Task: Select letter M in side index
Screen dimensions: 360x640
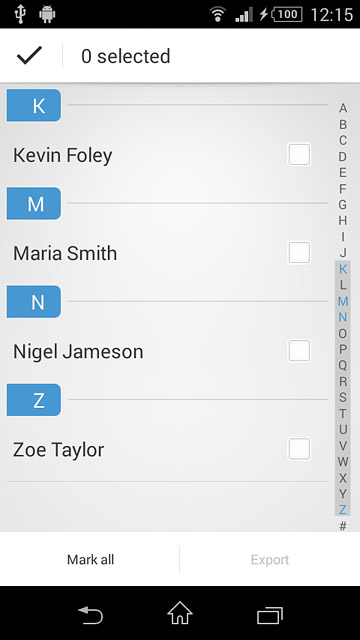Action: (343, 301)
